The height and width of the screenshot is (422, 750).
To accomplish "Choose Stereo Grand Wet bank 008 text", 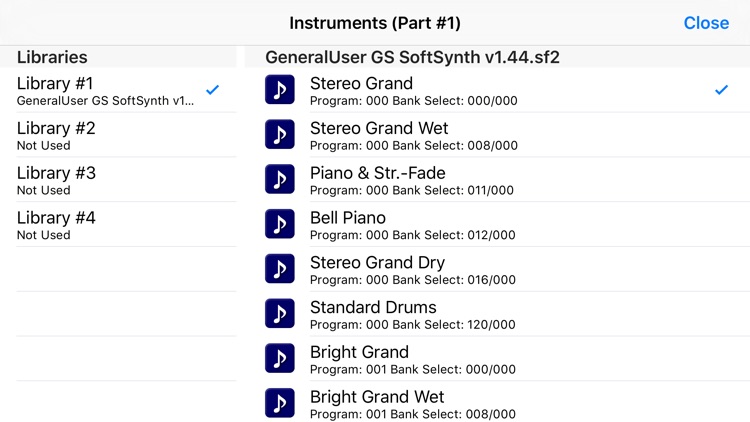I will click(414, 145).
